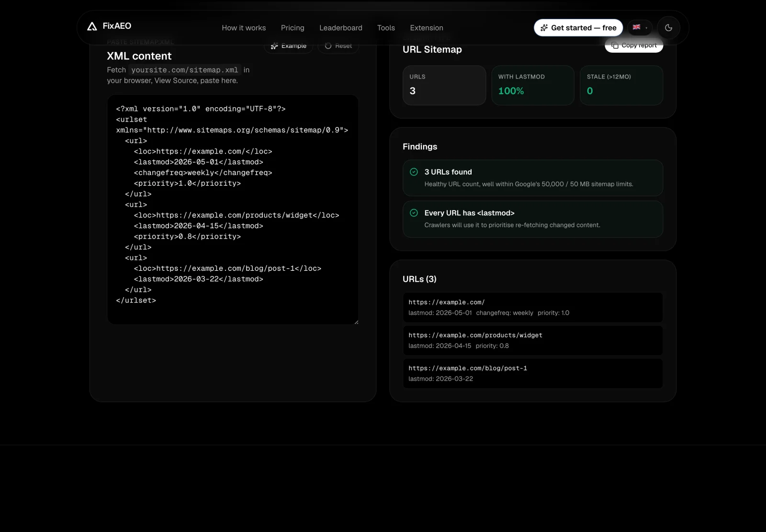Click the Findings heading
Screen dimensions: 766x532
420,146
